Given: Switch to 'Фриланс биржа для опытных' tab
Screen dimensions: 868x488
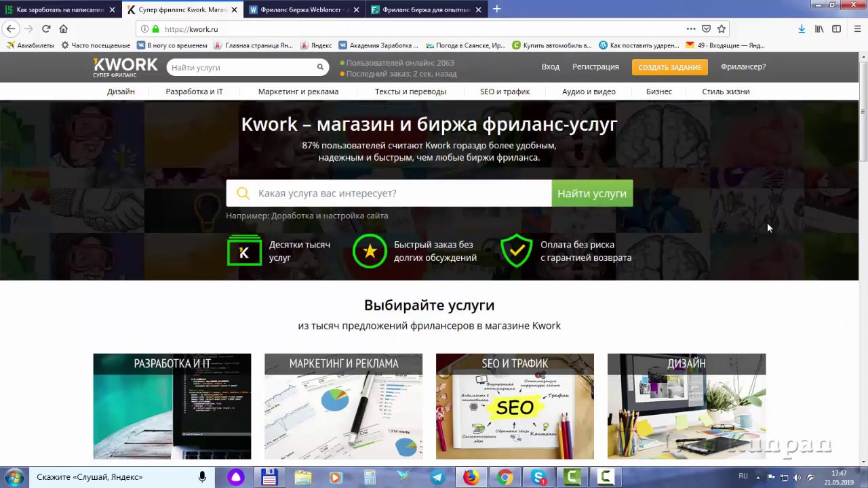Looking at the screenshot, I should point(425,9).
